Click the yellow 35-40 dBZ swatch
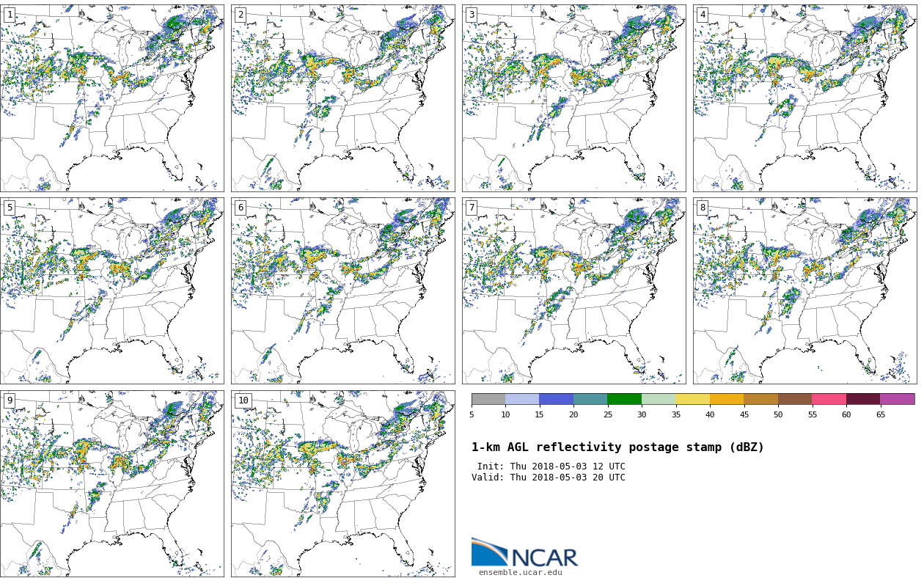This screenshot has width=924, height=578. (x=692, y=399)
